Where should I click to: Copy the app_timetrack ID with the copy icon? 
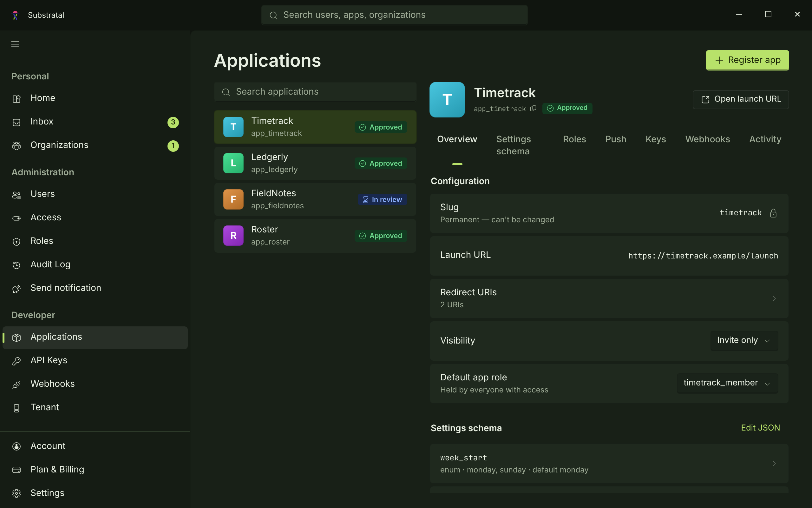coord(533,109)
